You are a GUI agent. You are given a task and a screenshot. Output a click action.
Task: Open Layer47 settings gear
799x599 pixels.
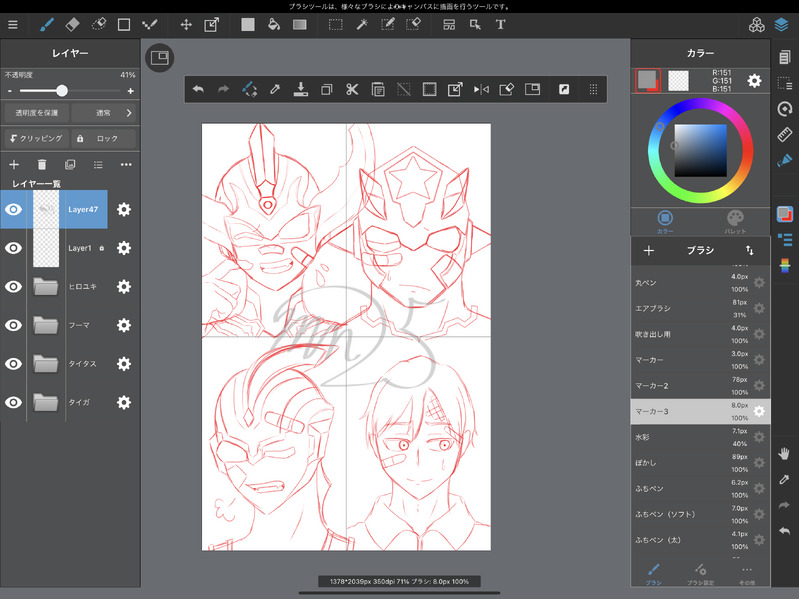[124, 209]
